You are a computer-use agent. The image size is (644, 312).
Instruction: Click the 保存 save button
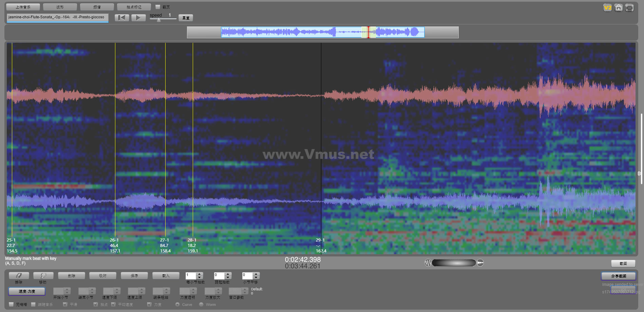134,276
